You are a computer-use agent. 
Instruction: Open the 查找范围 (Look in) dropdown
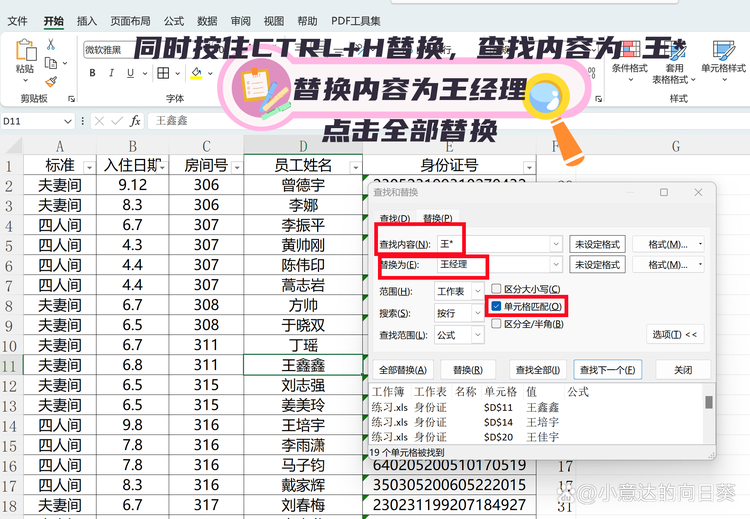pos(477,335)
